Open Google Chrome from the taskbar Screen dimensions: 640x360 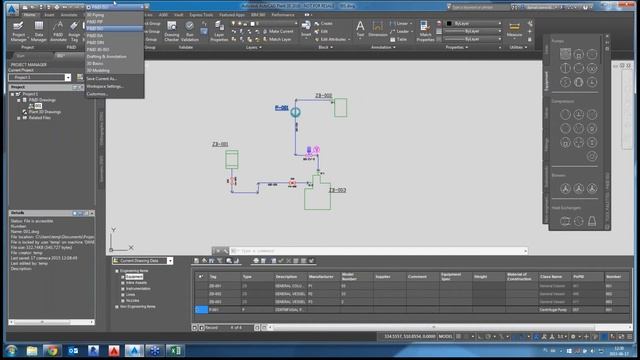[52, 351]
